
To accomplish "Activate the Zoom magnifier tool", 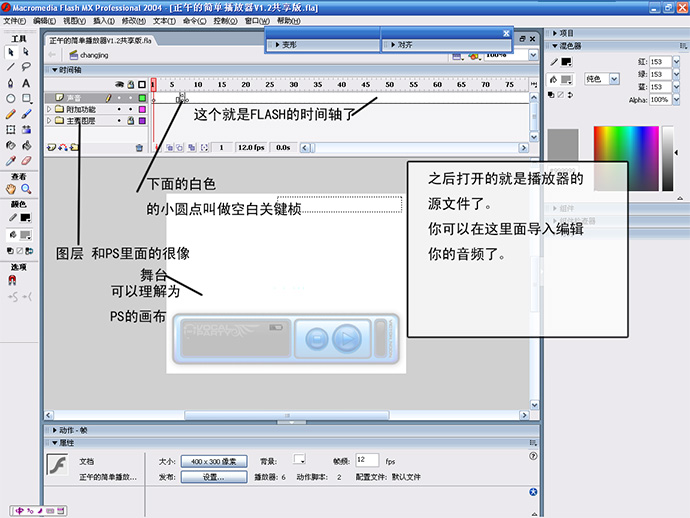I will coord(26,189).
